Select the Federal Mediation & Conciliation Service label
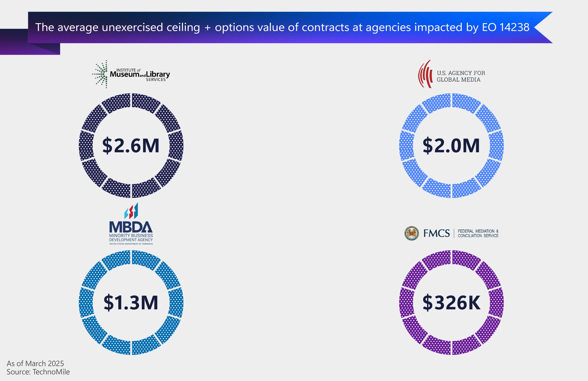Screen dimensions: 588x381 [478, 233]
